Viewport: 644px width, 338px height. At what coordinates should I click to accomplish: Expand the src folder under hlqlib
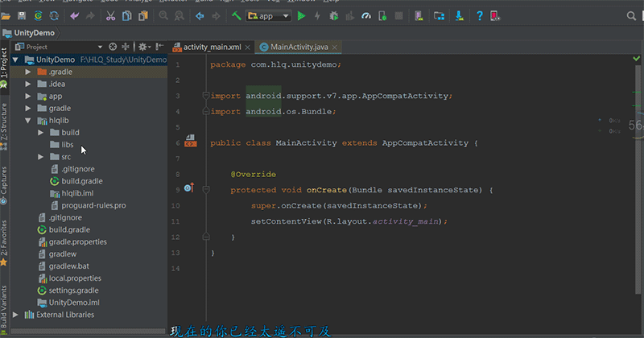(x=41, y=157)
